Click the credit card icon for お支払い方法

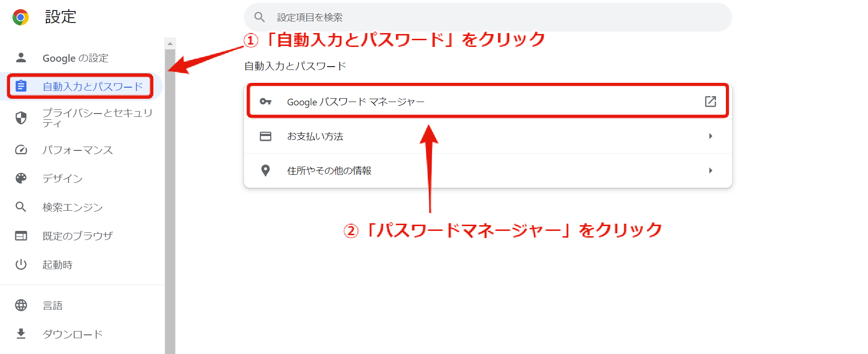click(x=266, y=137)
